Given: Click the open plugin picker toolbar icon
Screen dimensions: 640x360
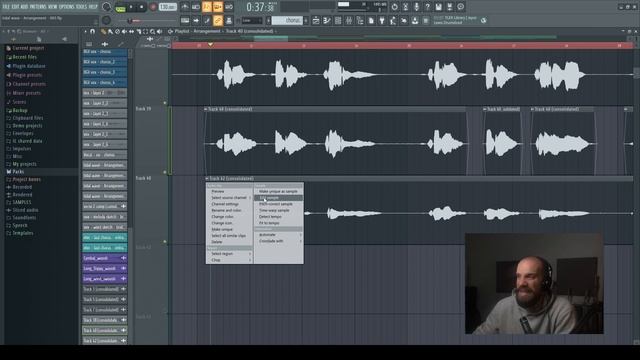Looking at the screenshot, I should (382, 20).
